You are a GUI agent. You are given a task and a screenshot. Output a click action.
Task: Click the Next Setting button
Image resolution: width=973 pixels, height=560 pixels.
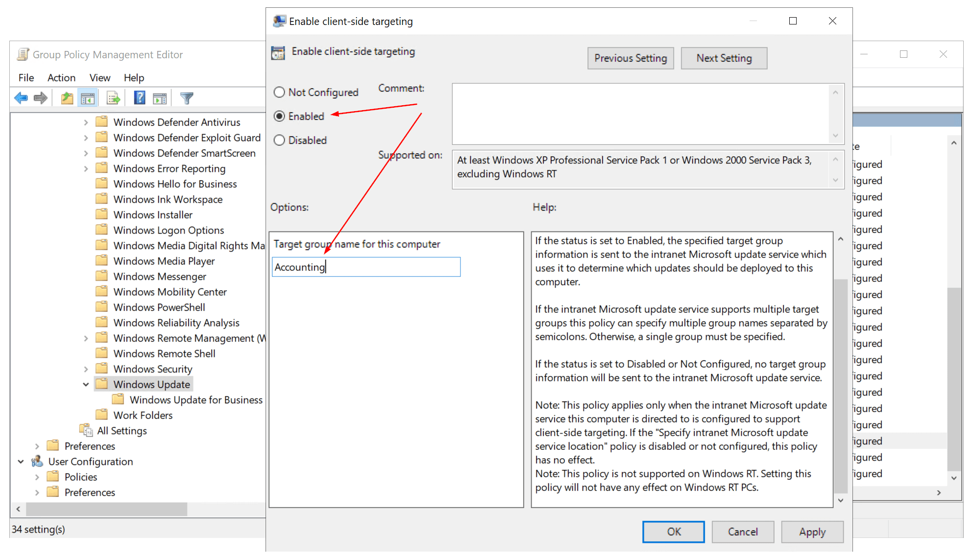pyautogui.click(x=724, y=58)
